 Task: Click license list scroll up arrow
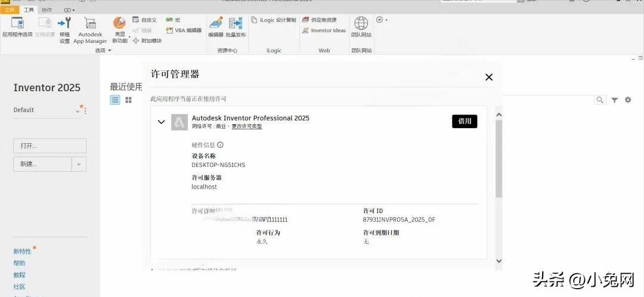click(499, 115)
